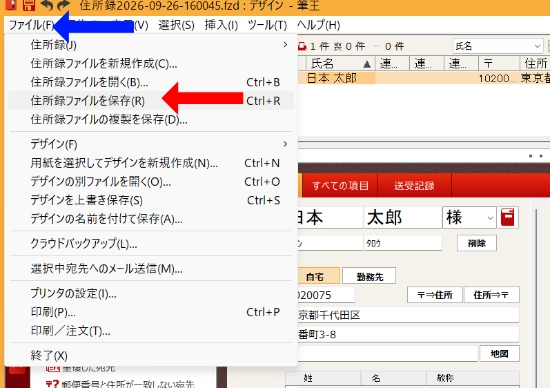Click the 地図 map button
Screen dimensions: 550x388
(x=499, y=354)
